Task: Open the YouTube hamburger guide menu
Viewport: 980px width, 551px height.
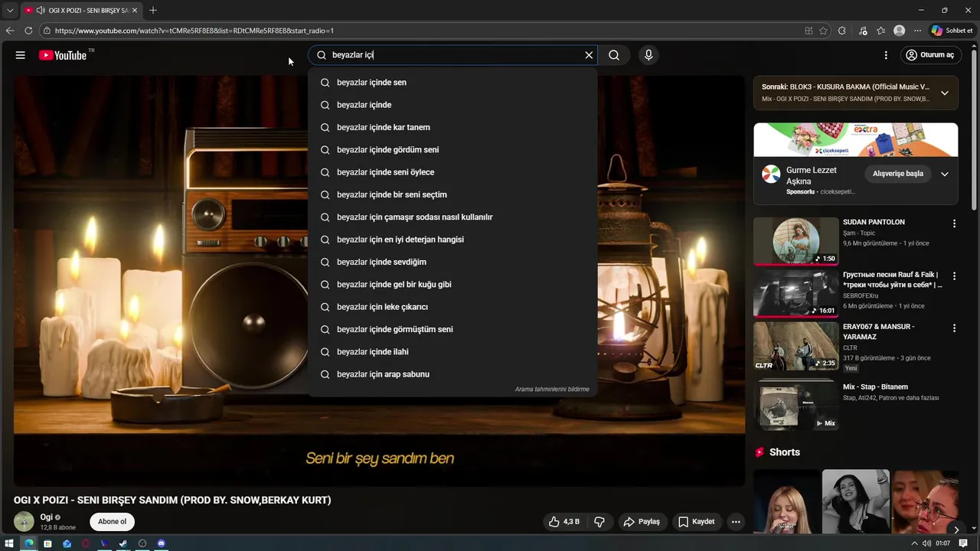Action: click(21, 55)
